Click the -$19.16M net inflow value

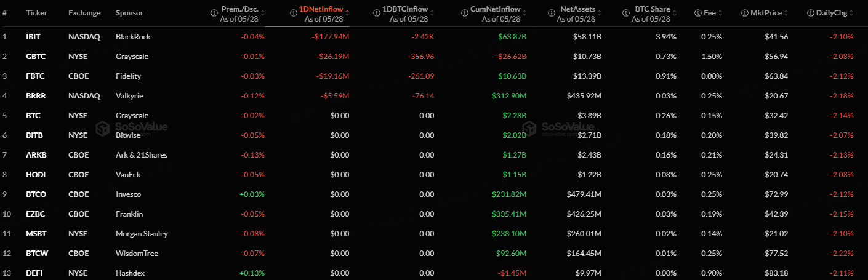pos(333,76)
